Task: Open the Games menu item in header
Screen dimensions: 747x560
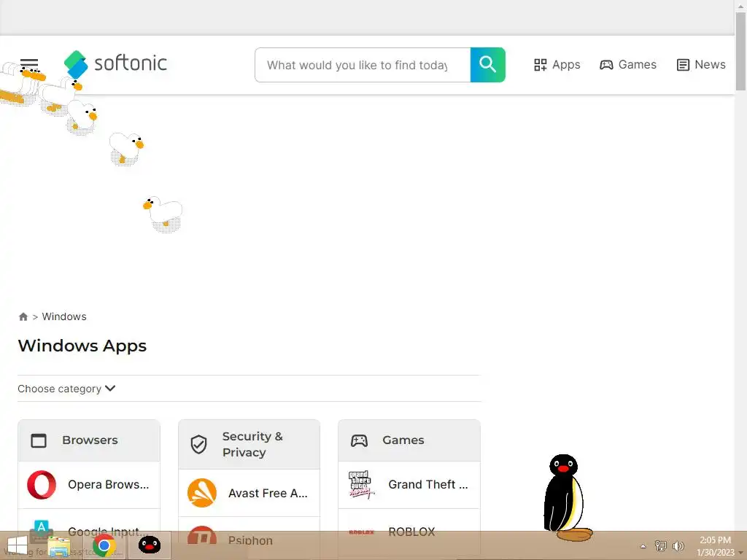Action: coord(628,65)
